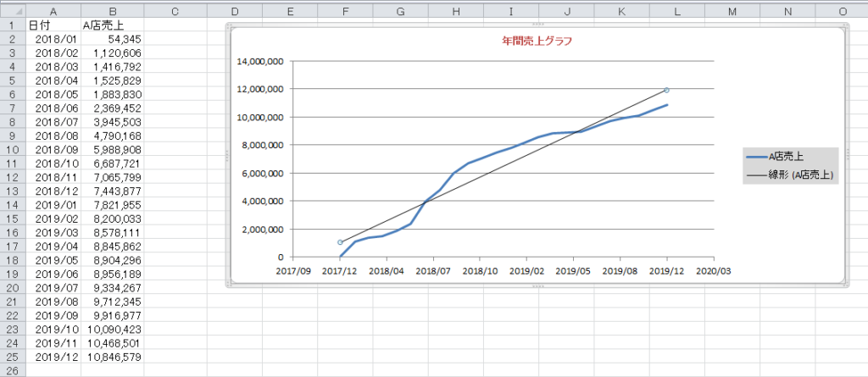
Task: Select cell with value 7,821,955
Action: click(x=113, y=205)
